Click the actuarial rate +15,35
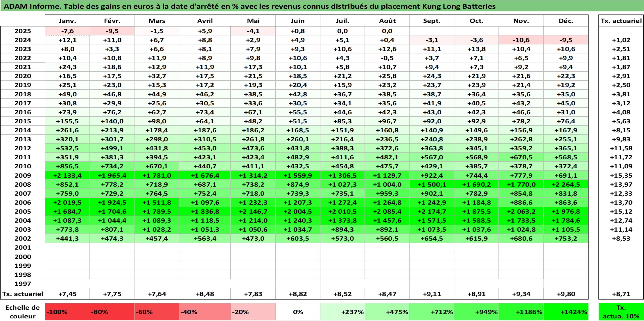Viewport: 644px width, 321px height. coord(621,175)
